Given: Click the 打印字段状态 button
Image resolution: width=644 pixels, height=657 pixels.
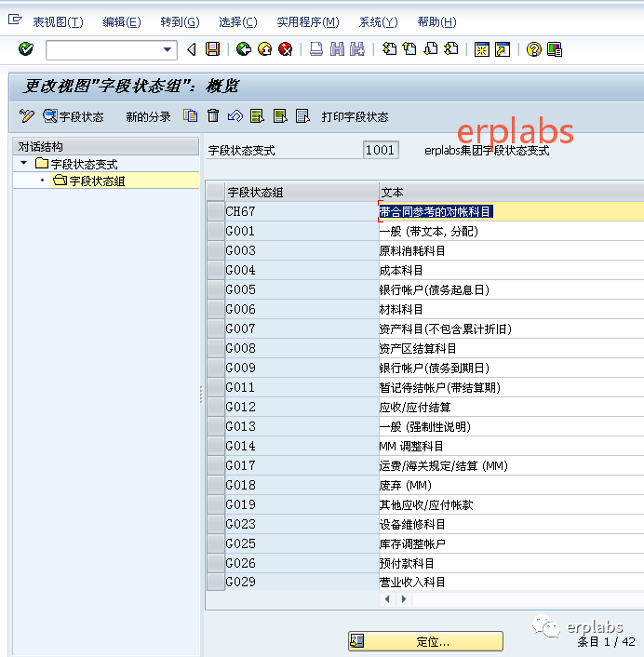Looking at the screenshot, I should pyautogui.click(x=355, y=117).
